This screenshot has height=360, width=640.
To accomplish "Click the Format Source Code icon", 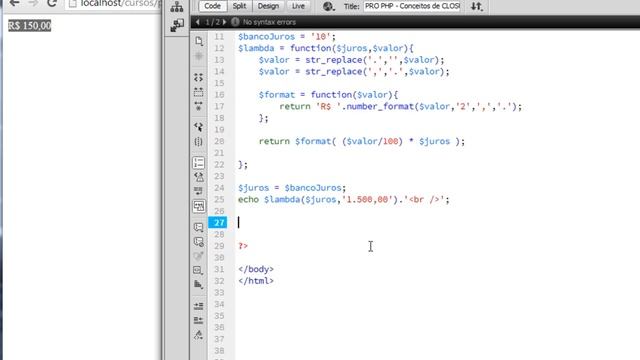I will (x=199, y=335).
